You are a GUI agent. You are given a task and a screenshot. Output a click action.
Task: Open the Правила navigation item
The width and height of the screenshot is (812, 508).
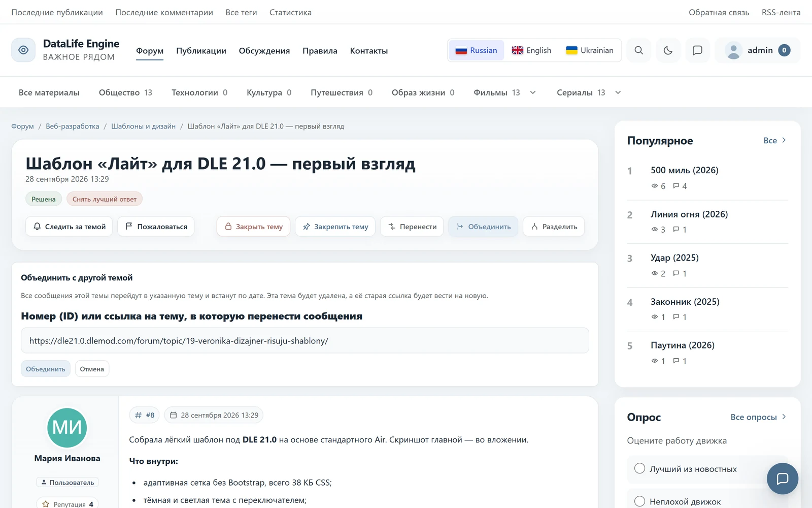click(x=320, y=51)
